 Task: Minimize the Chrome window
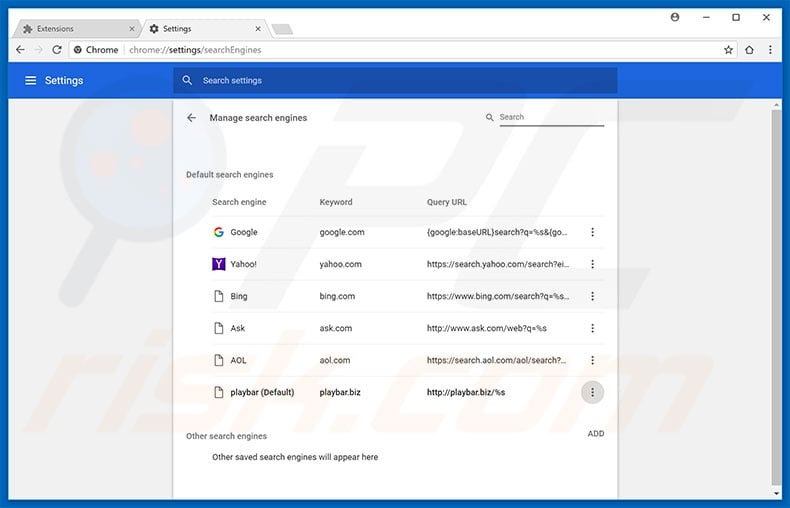(706, 17)
